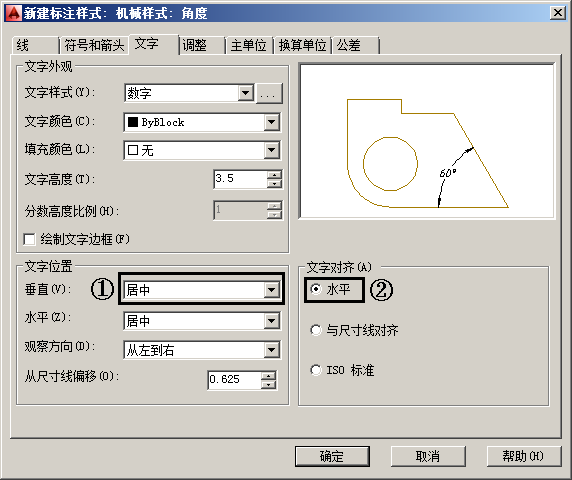Choose the ISO 标准 alignment option
The width and height of the screenshot is (572, 480).
point(316,370)
